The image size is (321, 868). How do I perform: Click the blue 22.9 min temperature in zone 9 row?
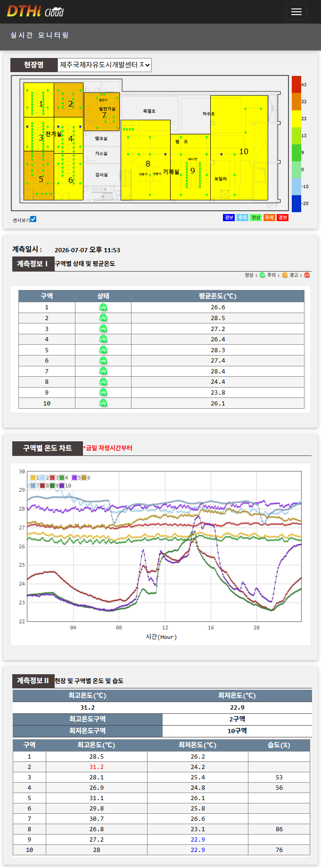coord(198,840)
